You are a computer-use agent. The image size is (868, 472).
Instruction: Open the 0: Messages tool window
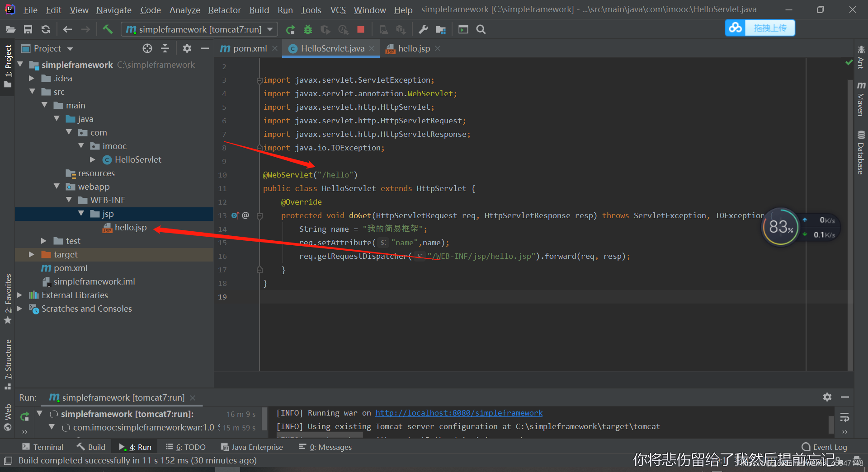pos(325,447)
